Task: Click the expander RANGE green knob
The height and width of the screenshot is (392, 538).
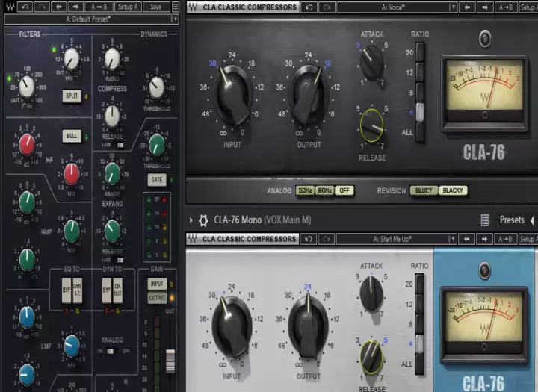Action: point(112,172)
